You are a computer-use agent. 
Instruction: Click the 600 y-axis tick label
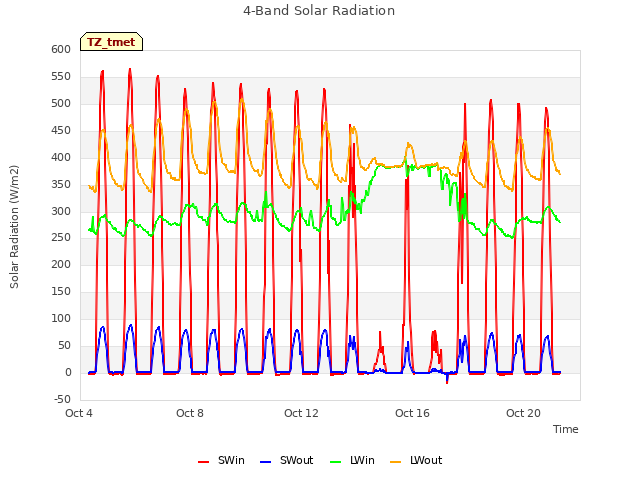point(61,49)
